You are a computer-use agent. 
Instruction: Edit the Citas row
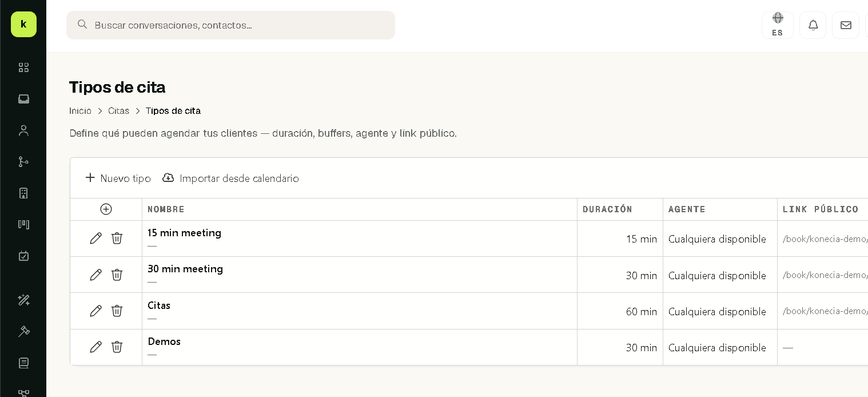point(95,311)
